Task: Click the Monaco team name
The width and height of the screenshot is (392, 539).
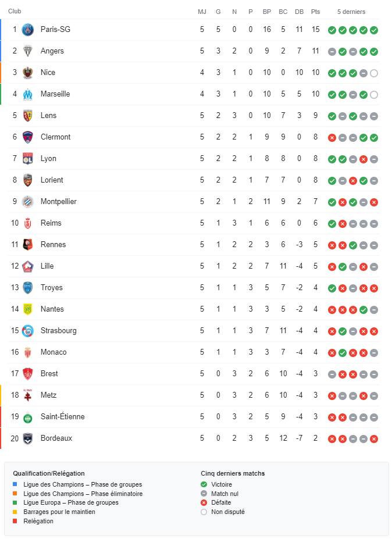Action: (x=54, y=352)
